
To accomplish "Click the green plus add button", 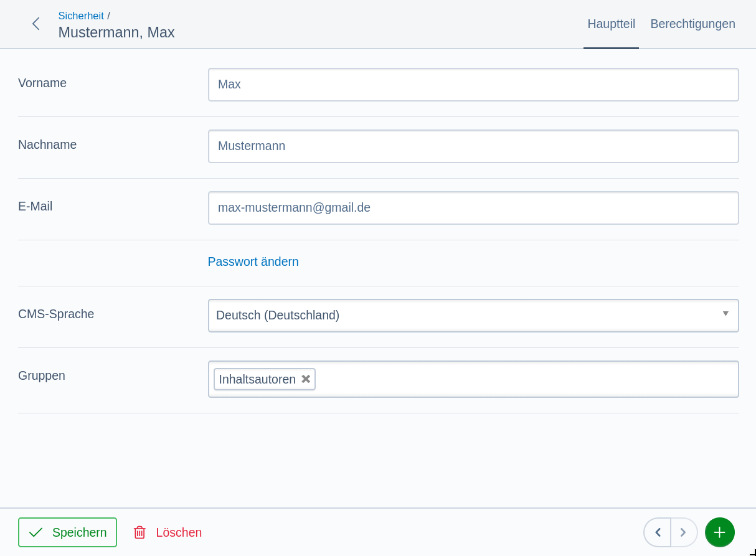I will [x=720, y=532].
